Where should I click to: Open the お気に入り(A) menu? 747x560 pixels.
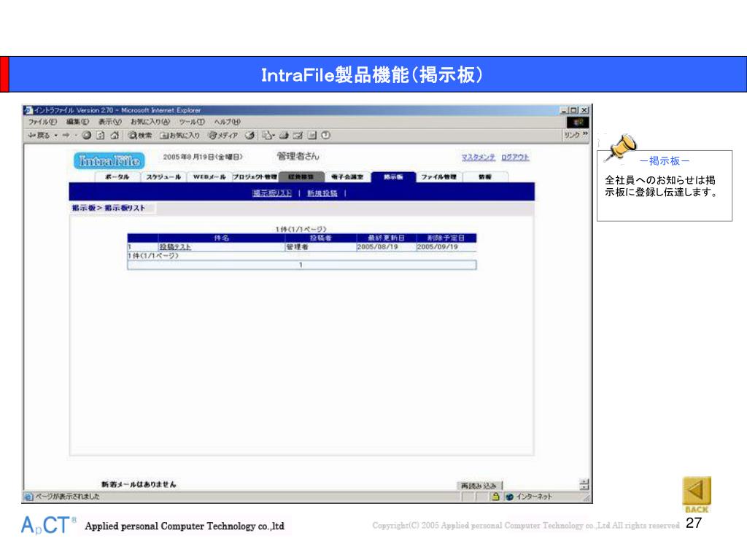[x=150, y=122]
